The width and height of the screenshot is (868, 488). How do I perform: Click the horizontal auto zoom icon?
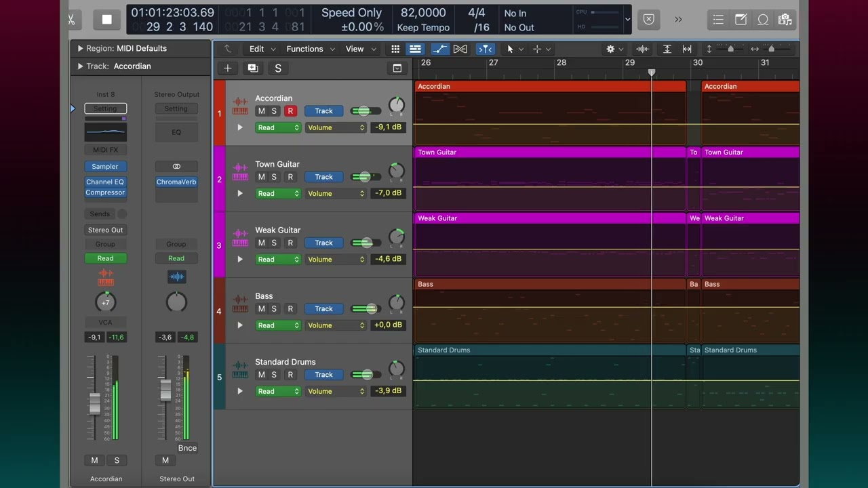tap(687, 49)
